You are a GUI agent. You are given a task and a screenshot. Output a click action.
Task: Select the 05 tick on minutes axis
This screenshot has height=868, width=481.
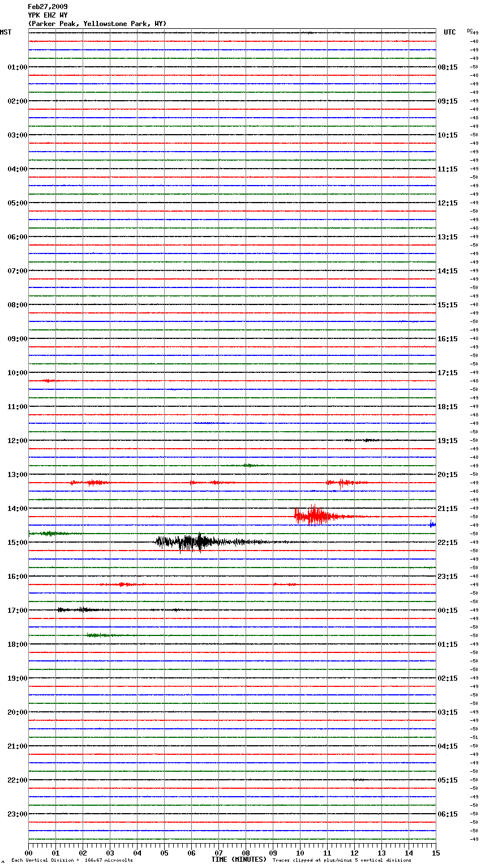(x=164, y=853)
